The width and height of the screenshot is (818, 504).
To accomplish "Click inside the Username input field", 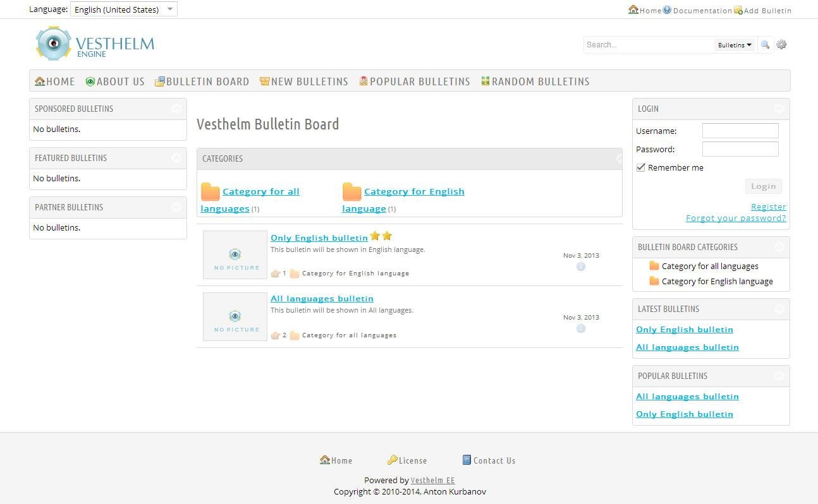I will click(x=740, y=131).
